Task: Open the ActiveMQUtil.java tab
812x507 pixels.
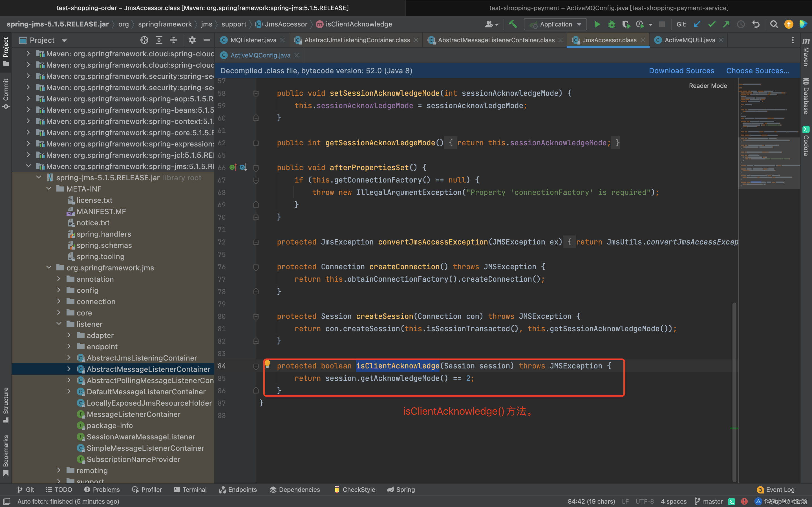Action: [690, 40]
